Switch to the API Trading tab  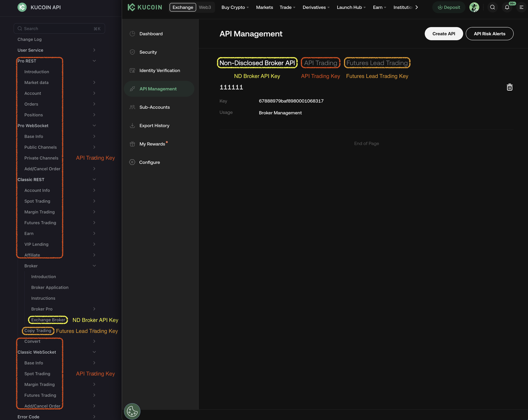pyautogui.click(x=320, y=63)
